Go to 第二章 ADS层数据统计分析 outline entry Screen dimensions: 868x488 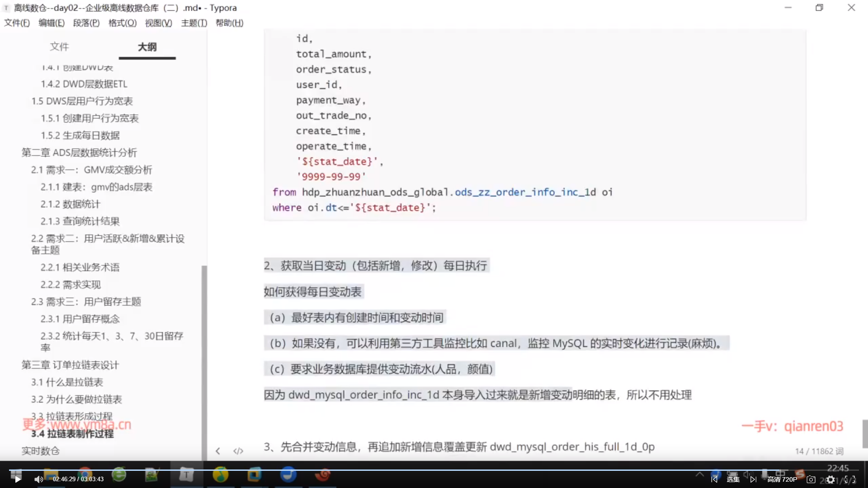pyautogui.click(x=79, y=153)
